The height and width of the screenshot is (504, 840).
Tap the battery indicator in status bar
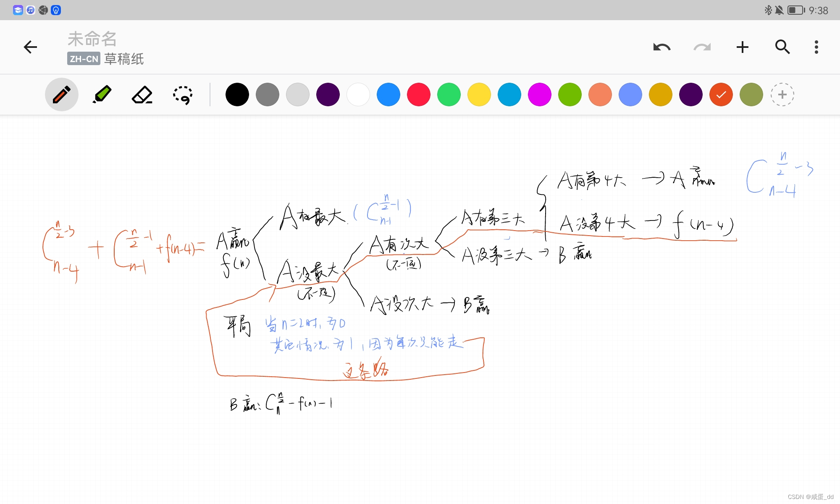pyautogui.click(x=795, y=10)
